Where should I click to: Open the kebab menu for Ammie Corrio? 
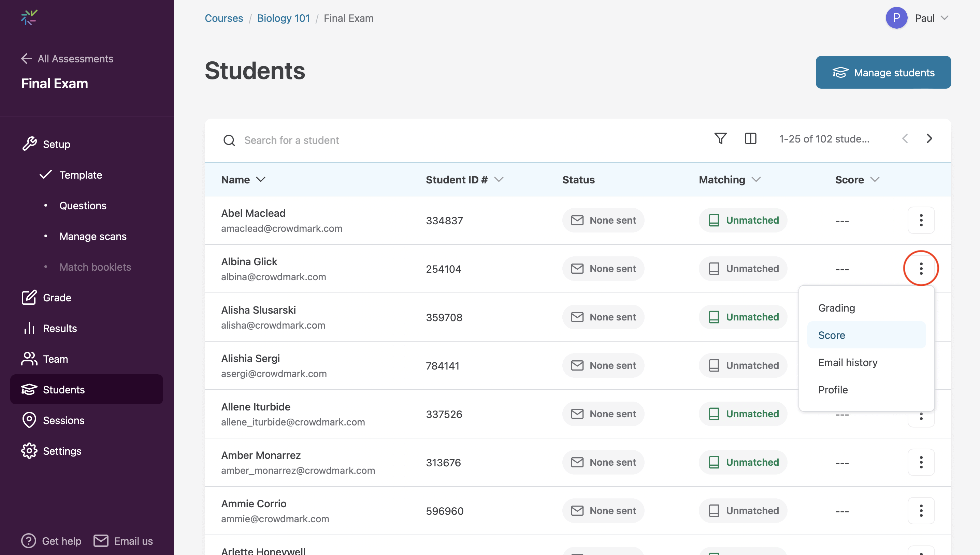click(921, 510)
